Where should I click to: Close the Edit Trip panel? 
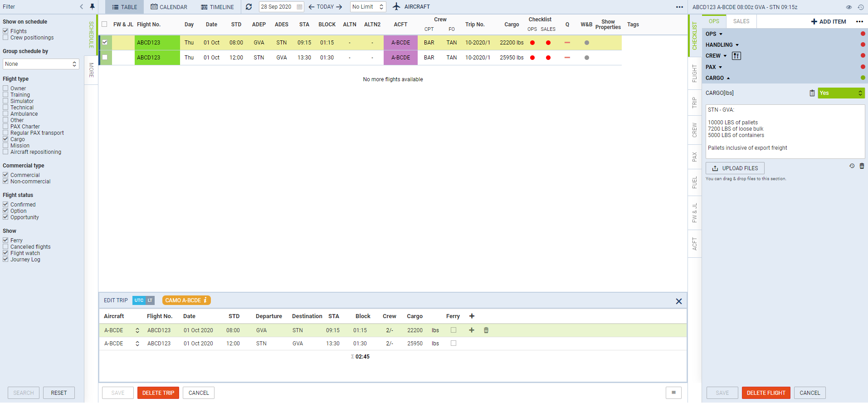tap(678, 301)
